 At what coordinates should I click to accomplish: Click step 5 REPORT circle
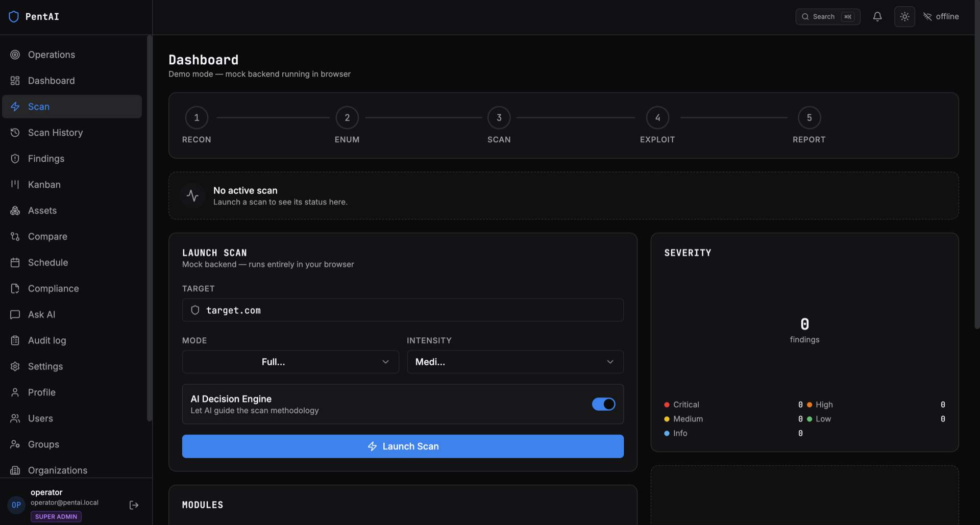[809, 118]
